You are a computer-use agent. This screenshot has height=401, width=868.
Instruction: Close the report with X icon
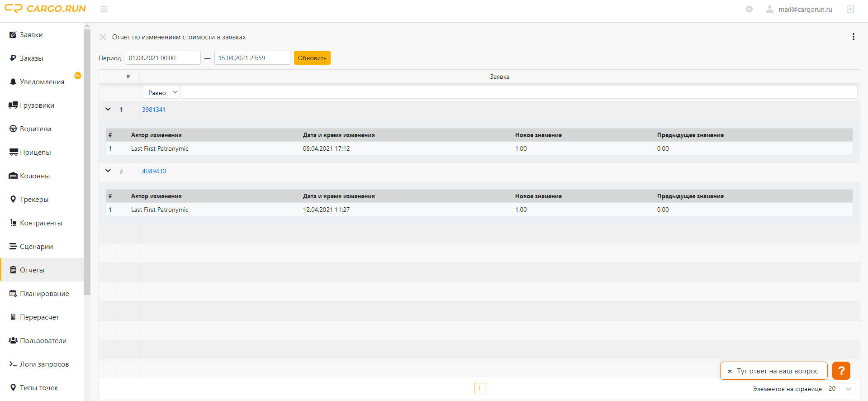pos(103,37)
